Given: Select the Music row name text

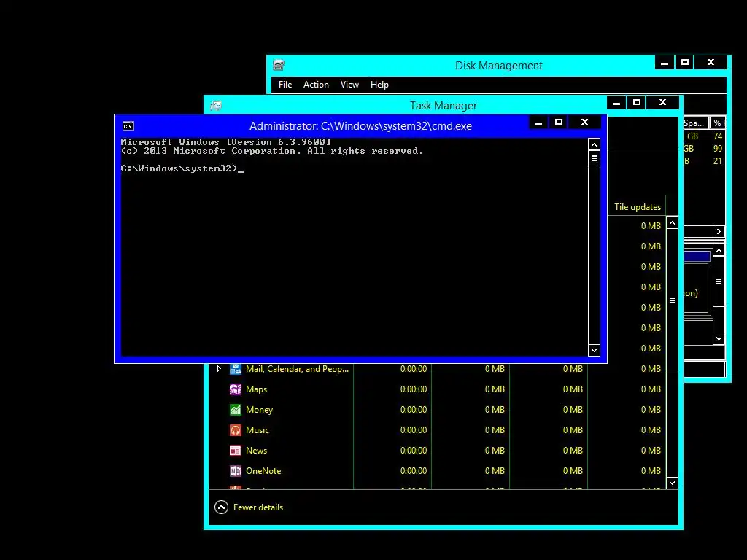Looking at the screenshot, I should click(258, 430).
